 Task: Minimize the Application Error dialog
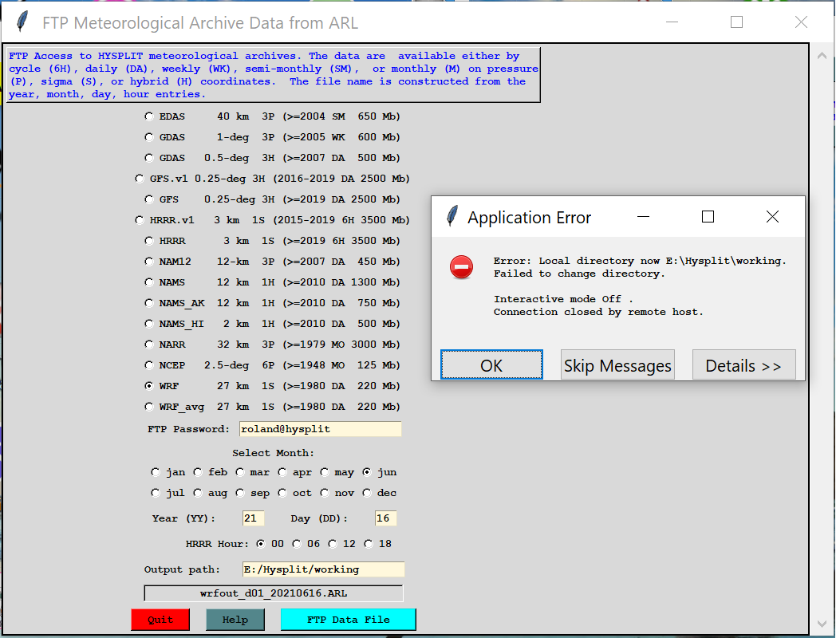[x=644, y=216]
